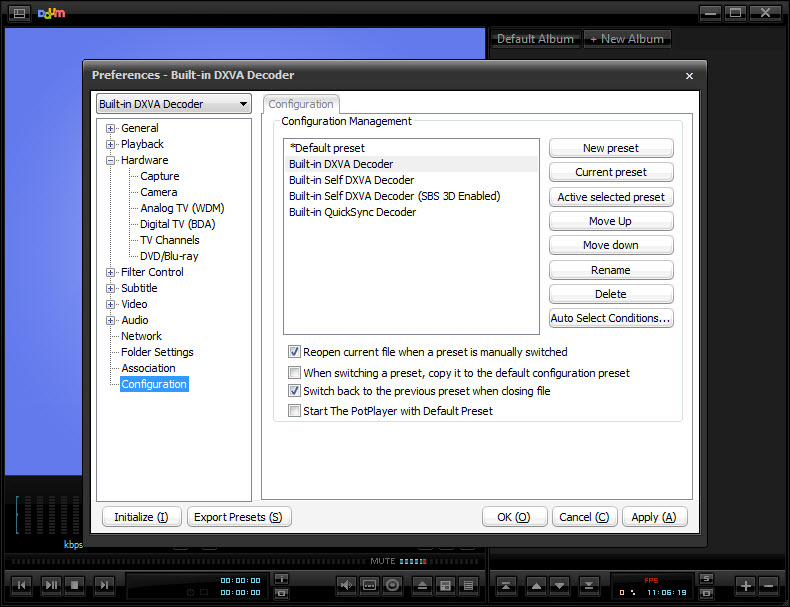
Task: Click the Move Up button
Action: pyautogui.click(x=611, y=221)
